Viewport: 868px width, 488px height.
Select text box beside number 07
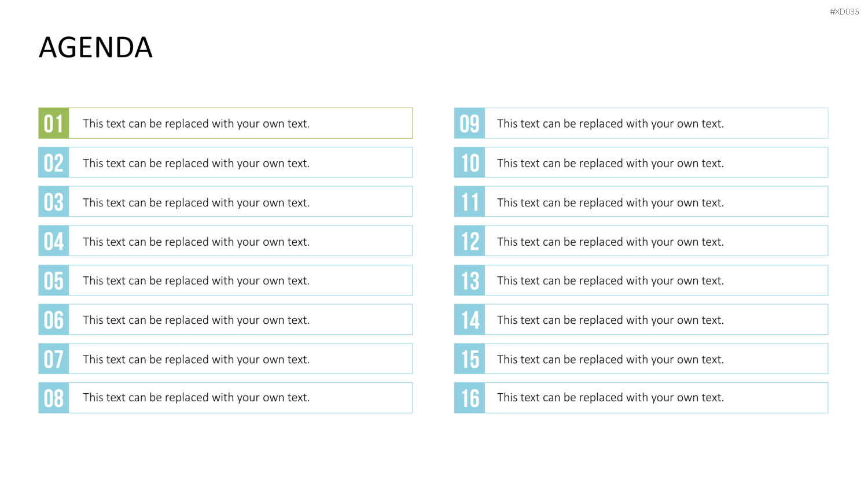(241, 358)
